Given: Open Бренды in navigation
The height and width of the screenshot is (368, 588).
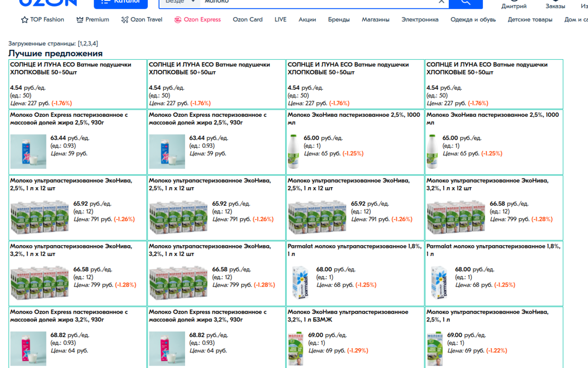Looking at the screenshot, I should point(339,19).
